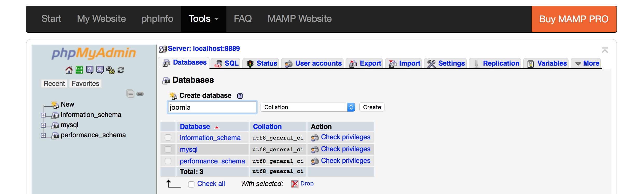Screen dimensions: 644x194
Task: Open the Variables tab
Action: pyautogui.click(x=546, y=63)
